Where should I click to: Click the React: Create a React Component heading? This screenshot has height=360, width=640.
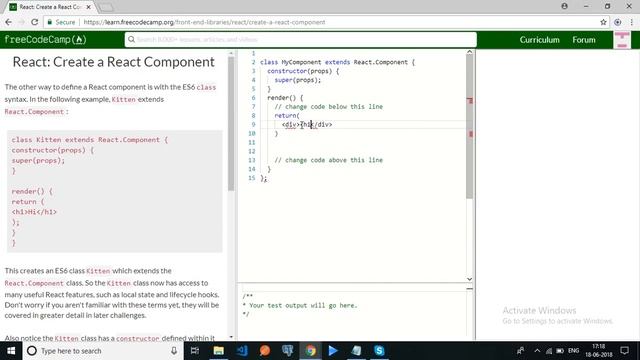click(113, 62)
